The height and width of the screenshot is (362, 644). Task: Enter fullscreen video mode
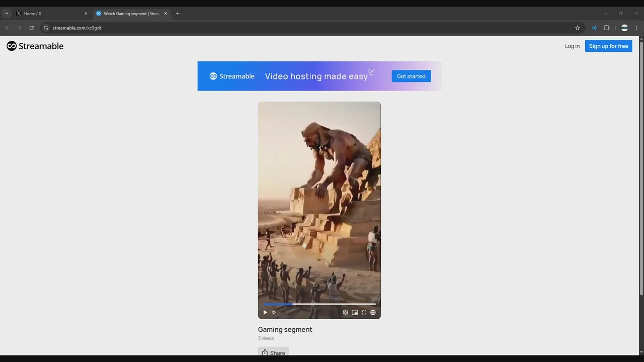pyautogui.click(x=364, y=312)
